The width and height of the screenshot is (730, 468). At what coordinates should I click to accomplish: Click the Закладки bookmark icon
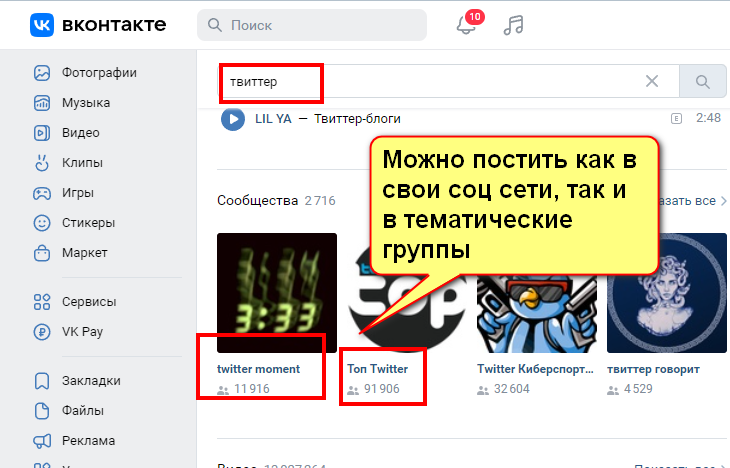pos(42,381)
